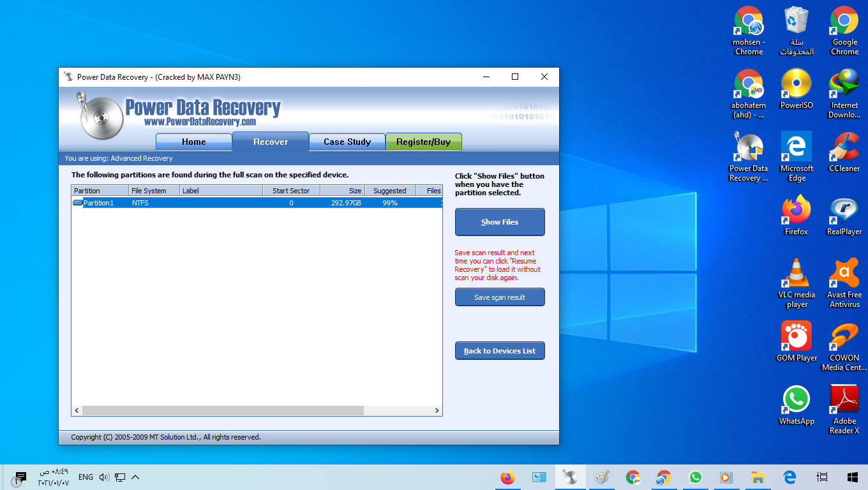Click the Firefox taskbar icon
Screen dimensions: 868x490
[508, 477]
